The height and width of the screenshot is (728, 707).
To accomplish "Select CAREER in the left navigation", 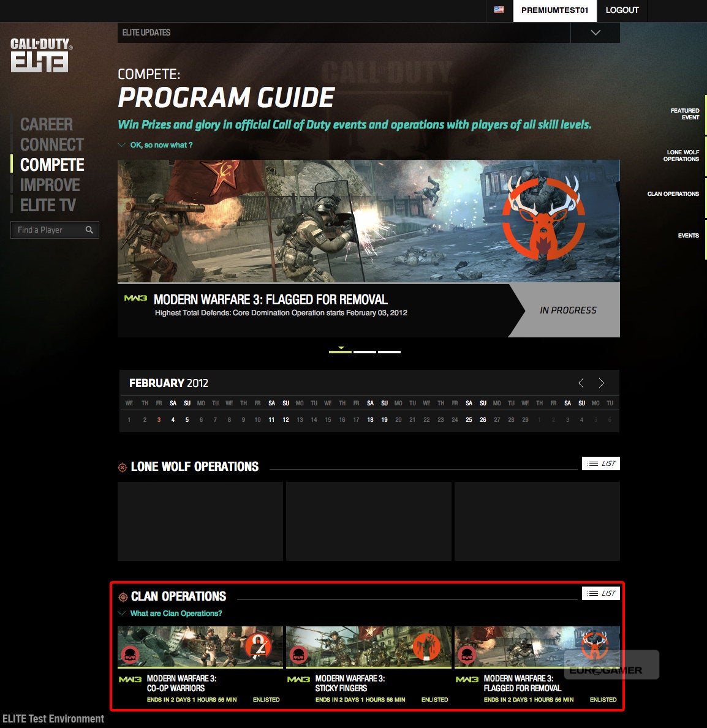I will (x=46, y=124).
